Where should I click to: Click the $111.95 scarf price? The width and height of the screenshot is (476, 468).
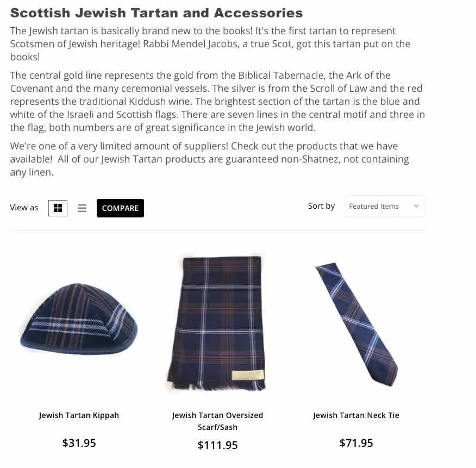217,445
